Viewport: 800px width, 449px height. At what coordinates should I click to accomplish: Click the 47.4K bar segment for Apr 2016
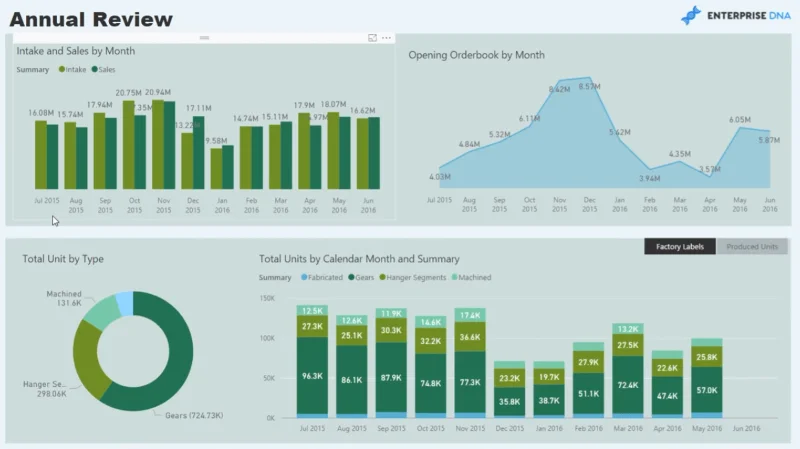pos(667,395)
